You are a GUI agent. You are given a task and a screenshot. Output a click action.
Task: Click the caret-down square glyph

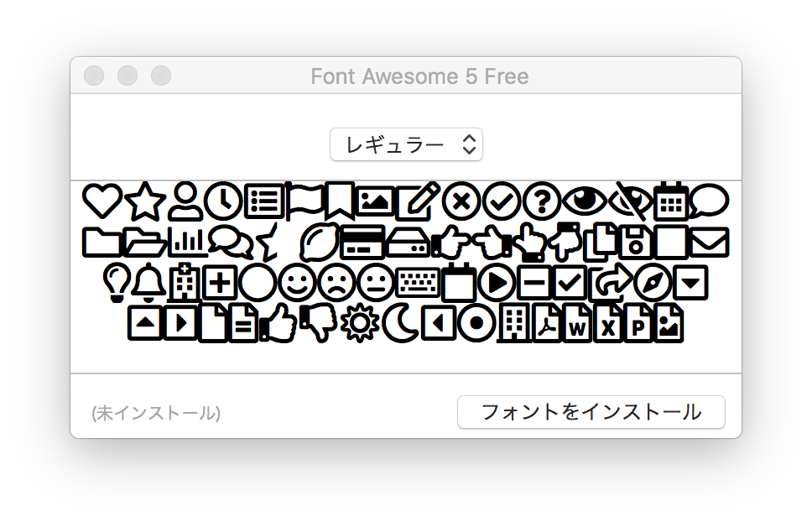pyautogui.click(x=691, y=283)
